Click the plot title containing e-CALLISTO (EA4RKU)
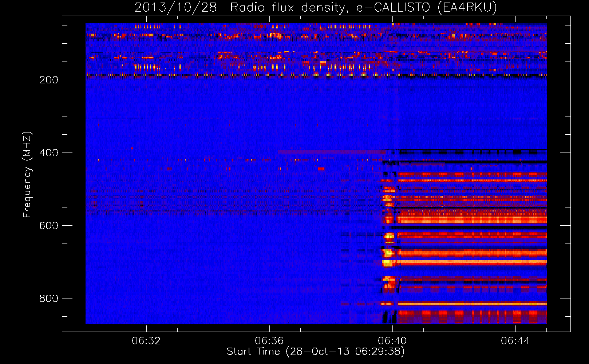 tap(316, 8)
